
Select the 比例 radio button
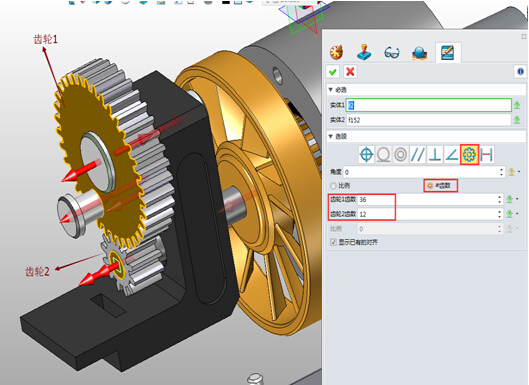point(333,186)
